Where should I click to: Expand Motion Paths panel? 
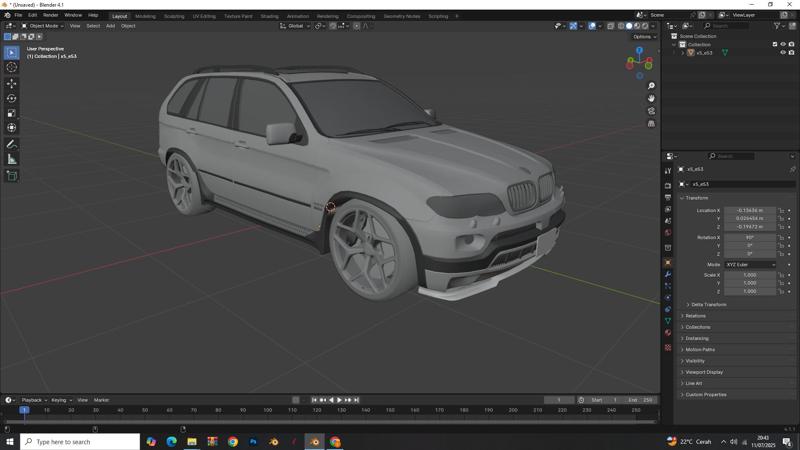pyautogui.click(x=699, y=349)
